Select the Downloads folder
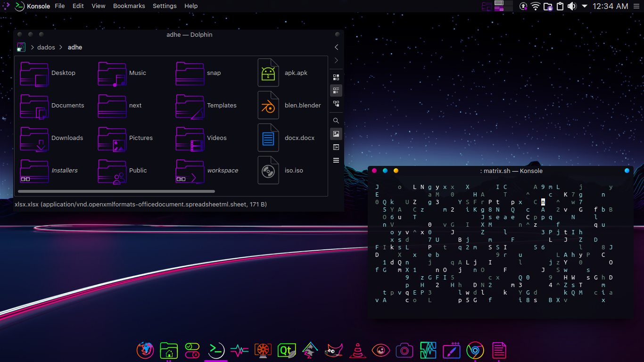 (x=52, y=138)
